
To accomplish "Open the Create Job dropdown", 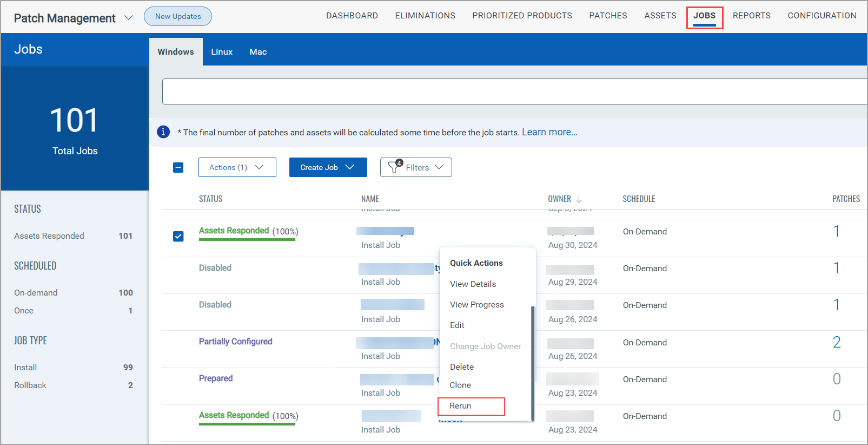I will point(328,167).
